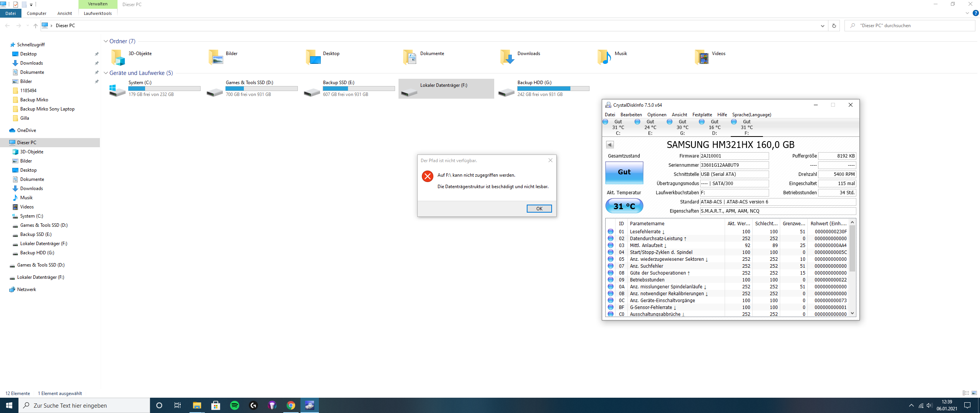Click the "Dieser PC" search field

(x=911, y=26)
